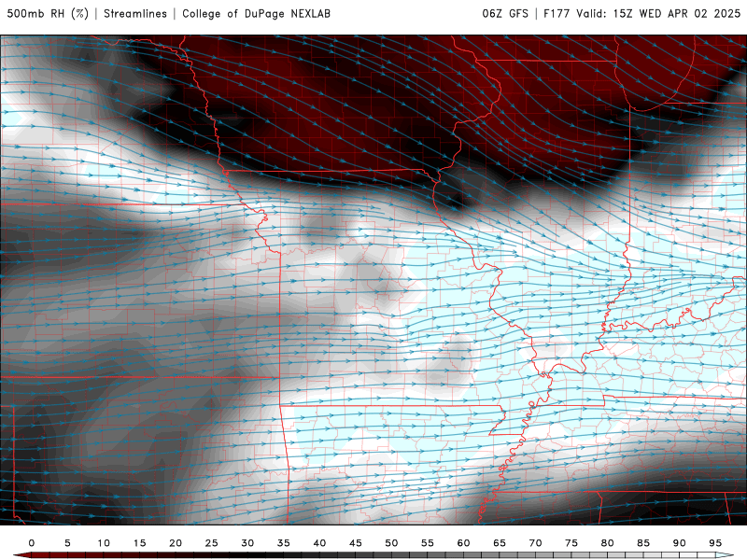Click "Valid: 15Z WED APR 02 2025" text
The image size is (747, 560).
[x=658, y=14]
